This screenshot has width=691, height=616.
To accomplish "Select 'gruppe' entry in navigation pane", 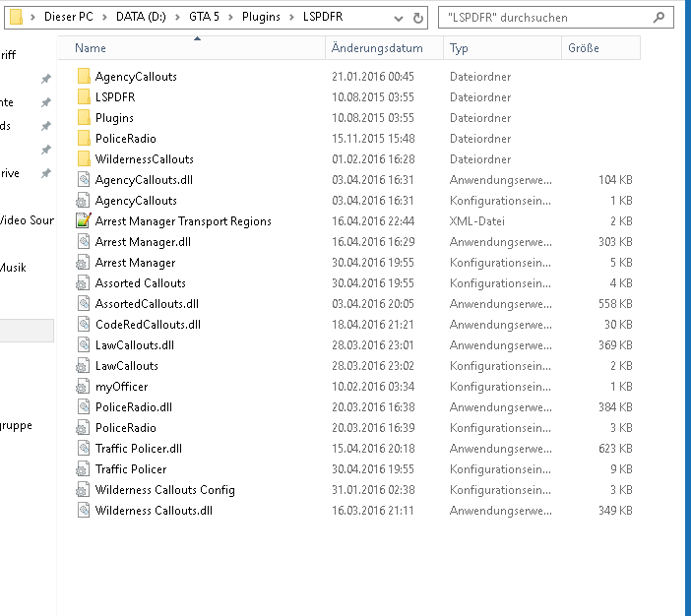I will pos(17,426).
